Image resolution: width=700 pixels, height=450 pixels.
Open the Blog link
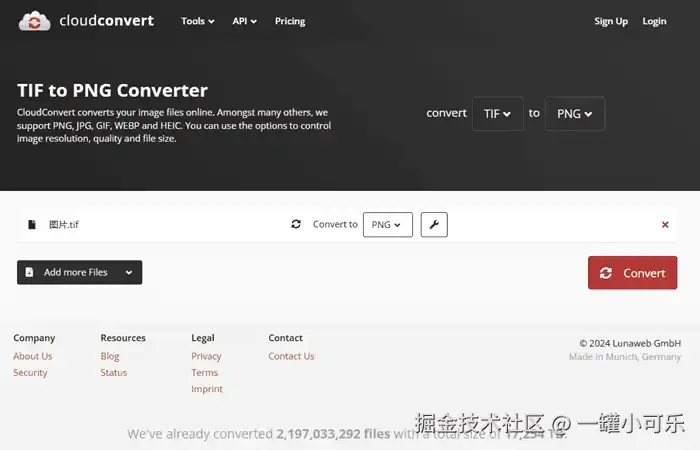coord(110,356)
